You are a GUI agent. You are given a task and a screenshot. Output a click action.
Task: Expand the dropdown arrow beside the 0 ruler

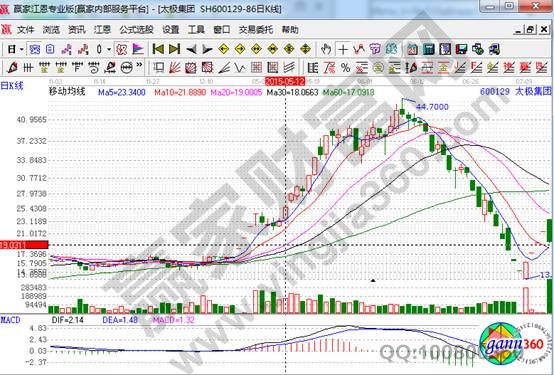109,49
